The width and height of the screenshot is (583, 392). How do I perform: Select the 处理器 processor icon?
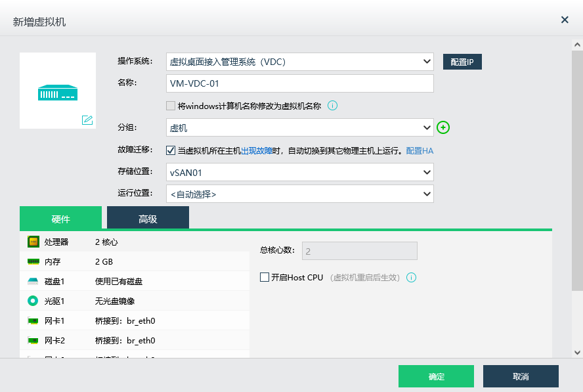click(33, 242)
